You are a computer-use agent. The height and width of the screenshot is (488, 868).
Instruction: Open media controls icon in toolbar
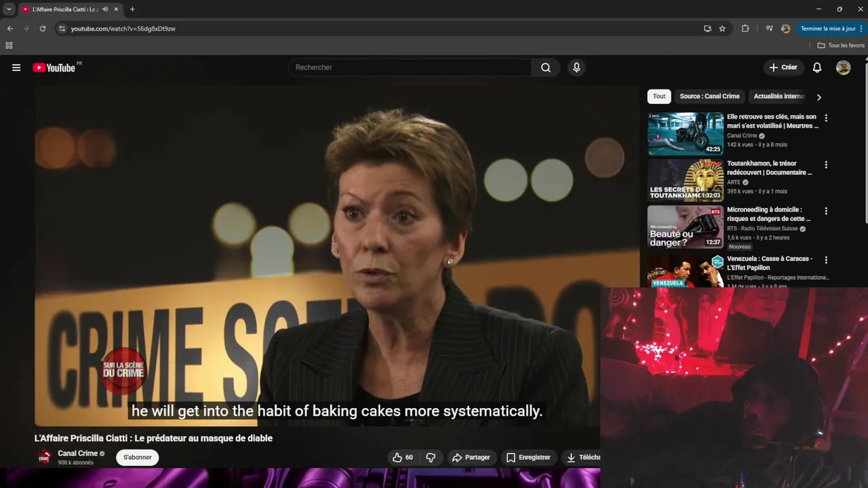click(x=769, y=28)
